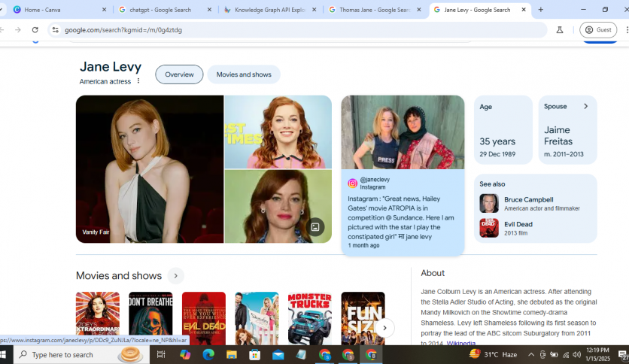
Task: Open the Fun Size poster
Action: (363, 318)
